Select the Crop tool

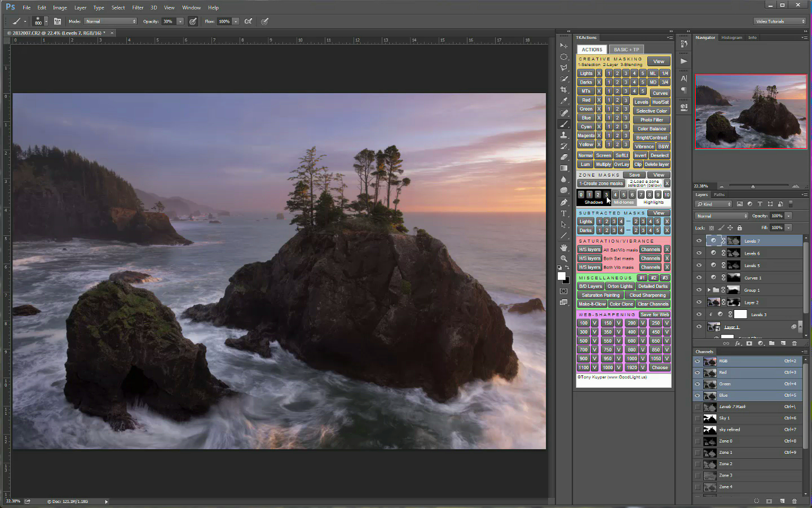(x=563, y=90)
